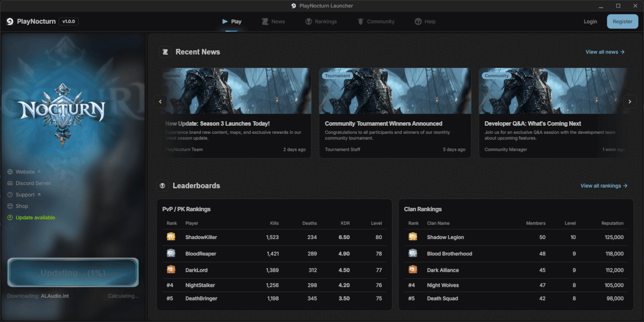Click the Recent News section icon

coord(165,52)
